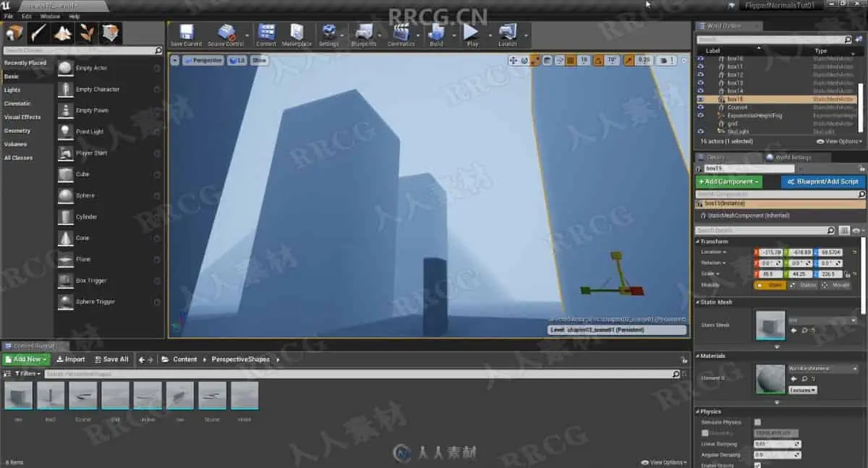The image size is (868, 468).
Task: Open the Perspective view dropdown
Action: point(203,61)
